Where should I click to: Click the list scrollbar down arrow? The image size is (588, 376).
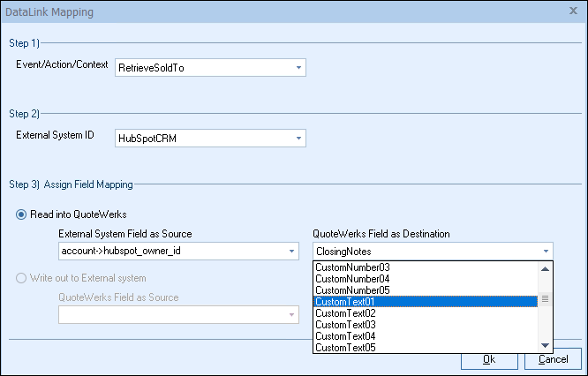coord(546,346)
